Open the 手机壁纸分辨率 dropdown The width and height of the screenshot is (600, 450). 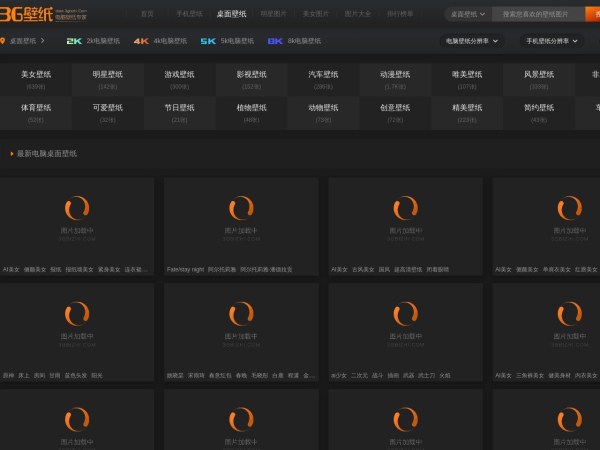tap(551, 41)
